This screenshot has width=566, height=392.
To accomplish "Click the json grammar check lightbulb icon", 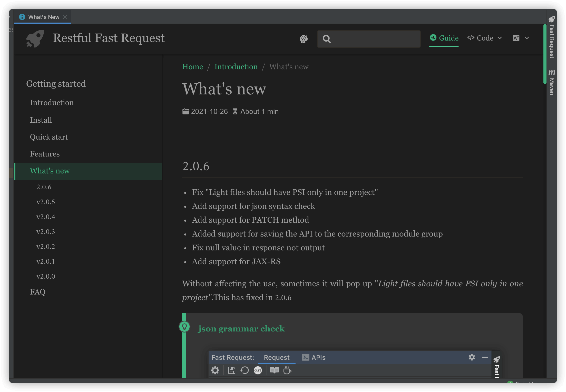I will (184, 327).
